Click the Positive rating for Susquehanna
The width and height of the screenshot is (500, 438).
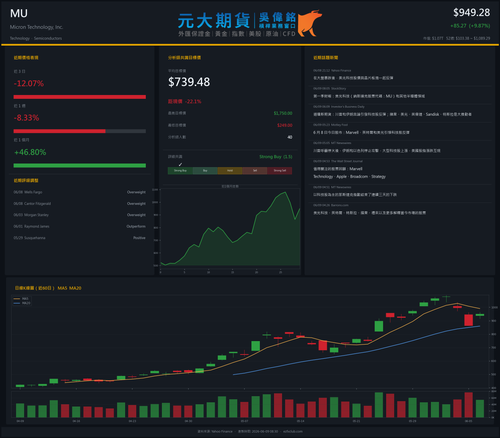coord(139,238)
